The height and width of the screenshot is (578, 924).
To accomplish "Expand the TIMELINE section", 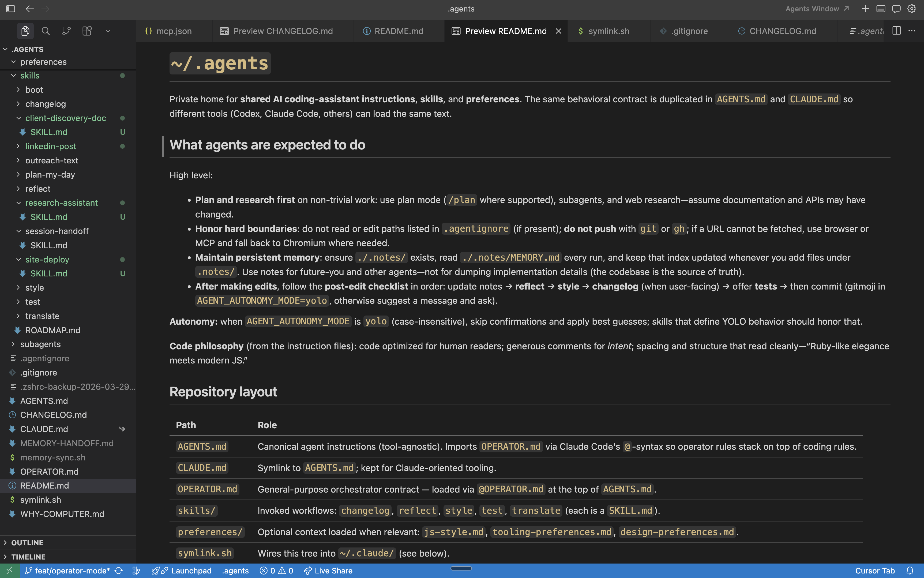I will tap(68, 557).
